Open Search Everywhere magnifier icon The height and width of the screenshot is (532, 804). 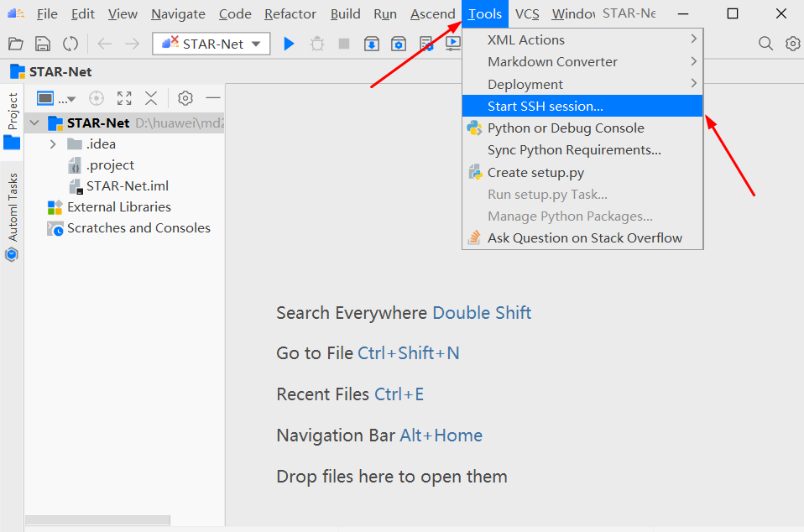pos(765,44)
